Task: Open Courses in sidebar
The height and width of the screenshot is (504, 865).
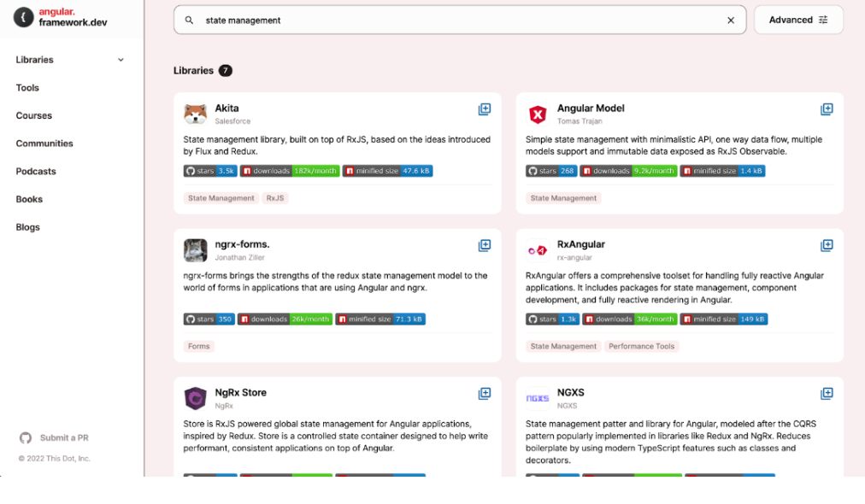Action: point(33,116)
